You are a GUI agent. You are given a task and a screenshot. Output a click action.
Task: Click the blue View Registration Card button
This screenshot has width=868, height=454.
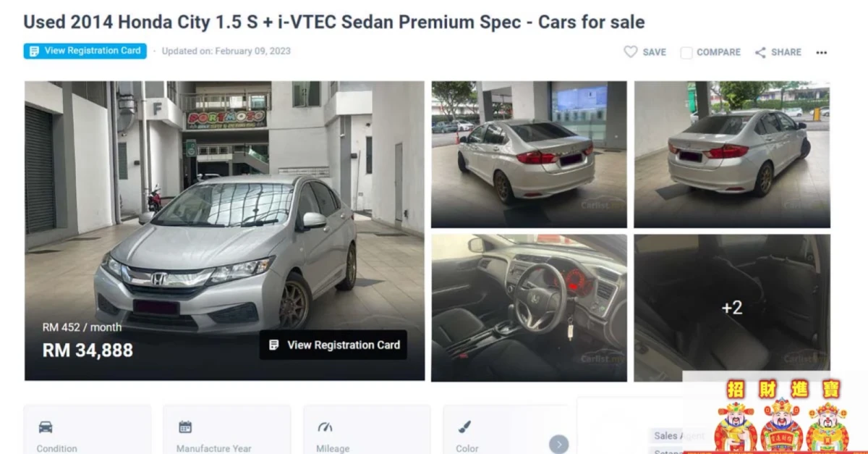tap(85, 51)
